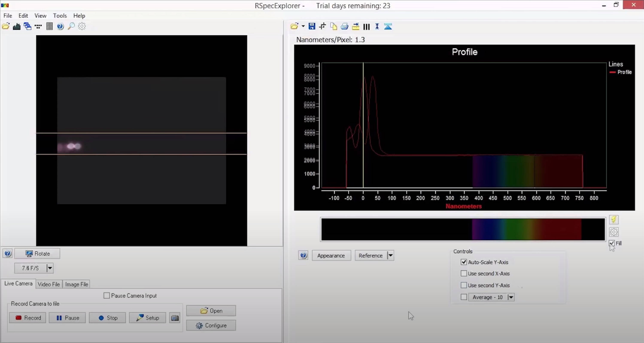Open the File menu
644x343 pixels.
(x=8, y=15)
